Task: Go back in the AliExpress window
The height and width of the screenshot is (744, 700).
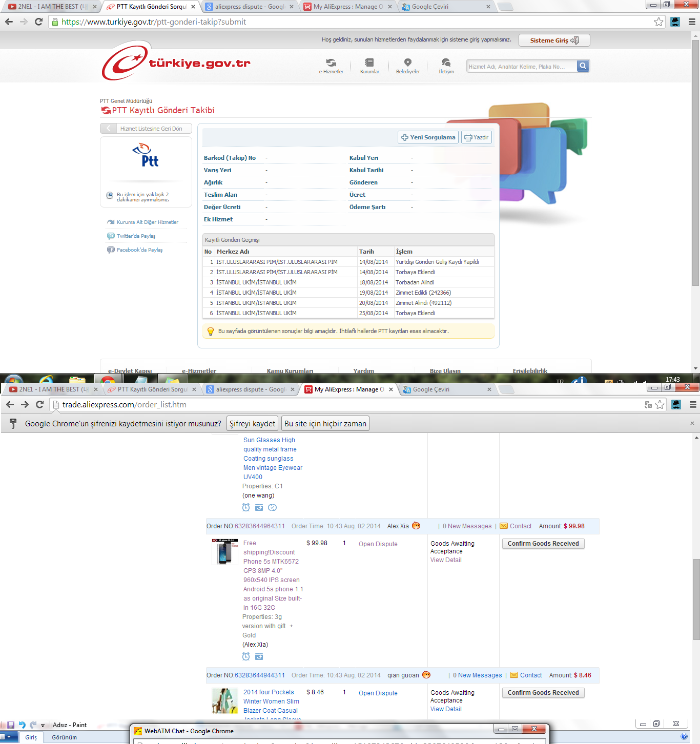Action: pos(10,404)
